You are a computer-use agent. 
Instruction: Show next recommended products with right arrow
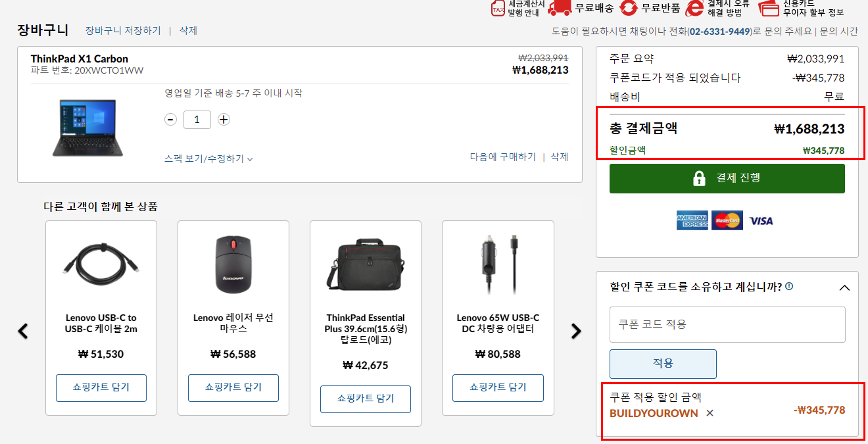tap(577, 331)
